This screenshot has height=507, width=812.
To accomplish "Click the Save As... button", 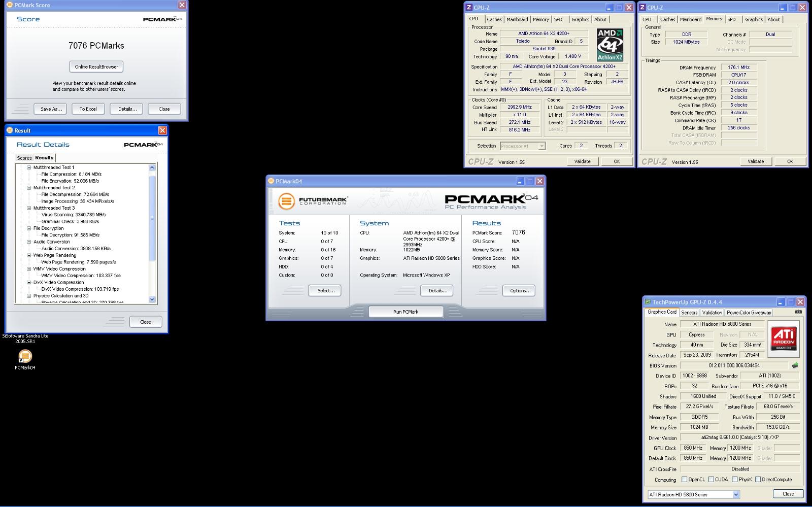I will (51, 109).
